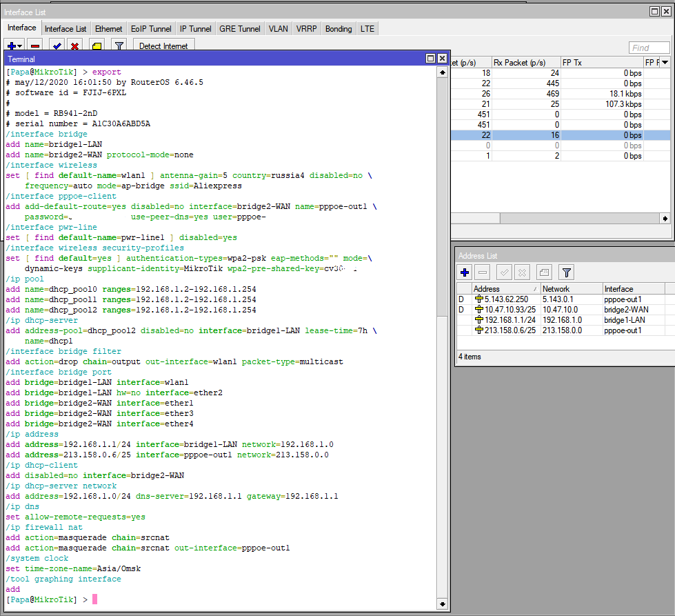
Task: Click the blue checkmark Enable button in Interface List
Action: pos(57,46)
